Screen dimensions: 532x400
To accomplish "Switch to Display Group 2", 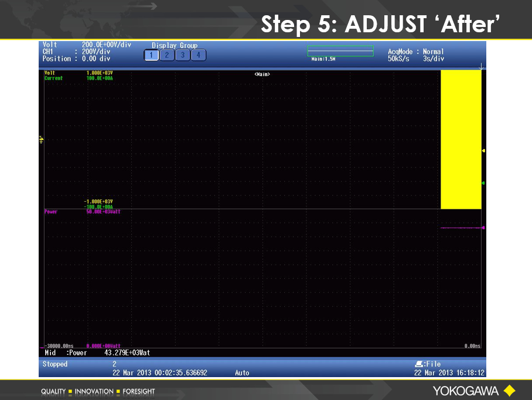I will 167,55.
